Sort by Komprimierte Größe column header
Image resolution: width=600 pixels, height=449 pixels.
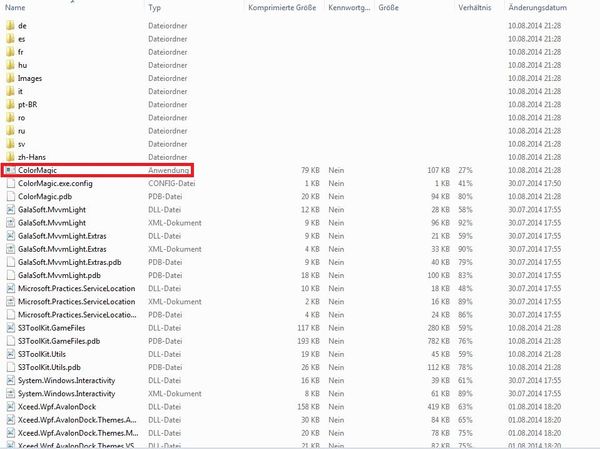(x=282, y=7)
